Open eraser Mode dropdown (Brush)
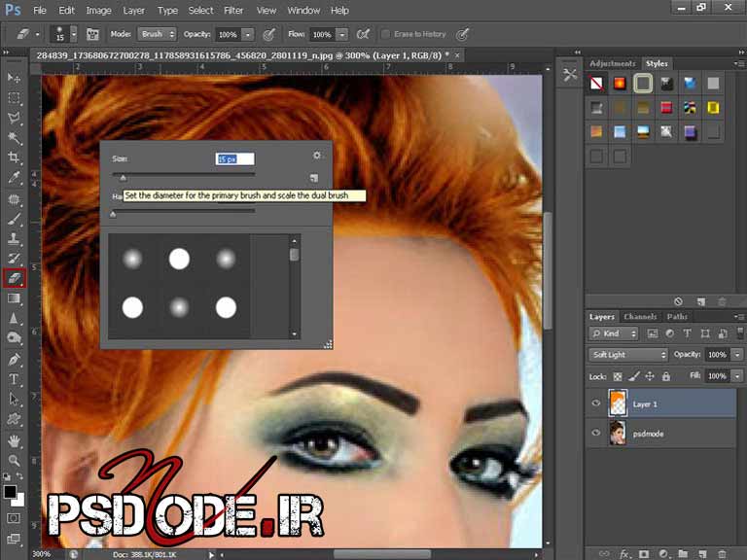 click(158, 34)
